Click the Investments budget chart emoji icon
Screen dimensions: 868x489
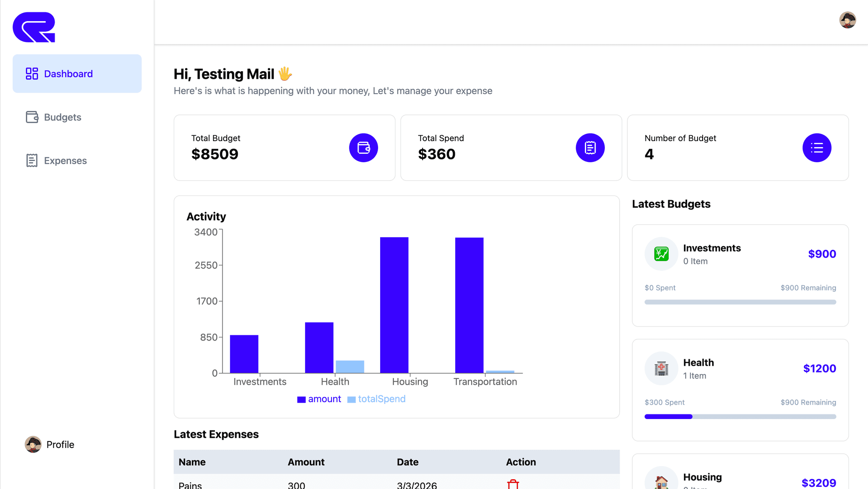(x=661, y=254)
